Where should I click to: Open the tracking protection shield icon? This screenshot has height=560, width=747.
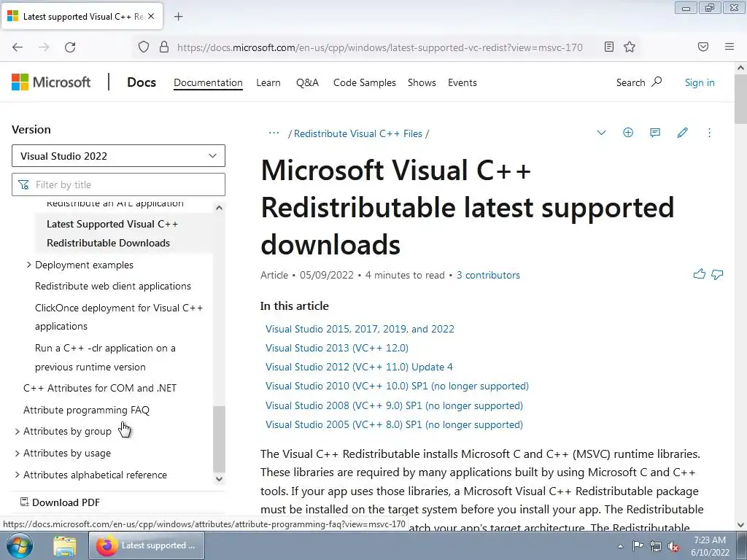144,47
